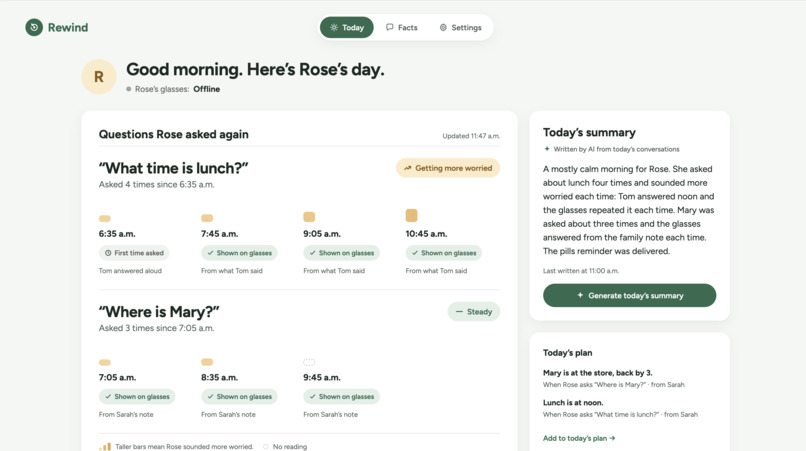Click the trend arrow icon in worried badge
This screenshot has height=451, width=806.
pyautogui.click(x=408, y=168)
